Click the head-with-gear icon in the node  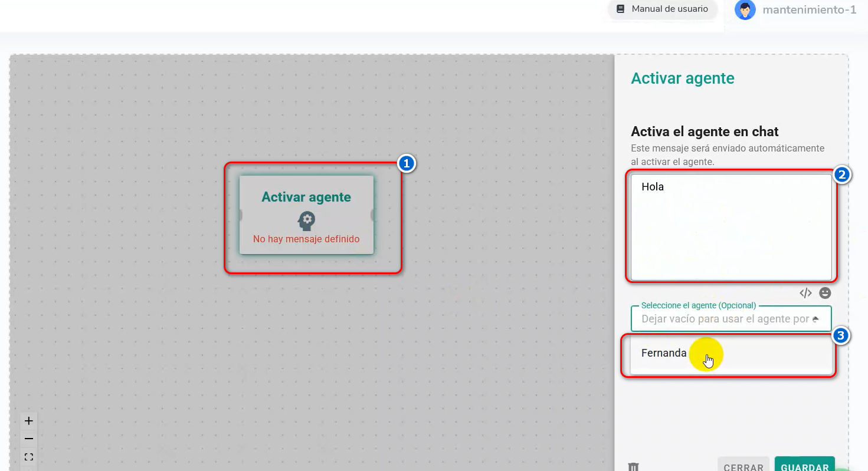(x=306, y=220)
